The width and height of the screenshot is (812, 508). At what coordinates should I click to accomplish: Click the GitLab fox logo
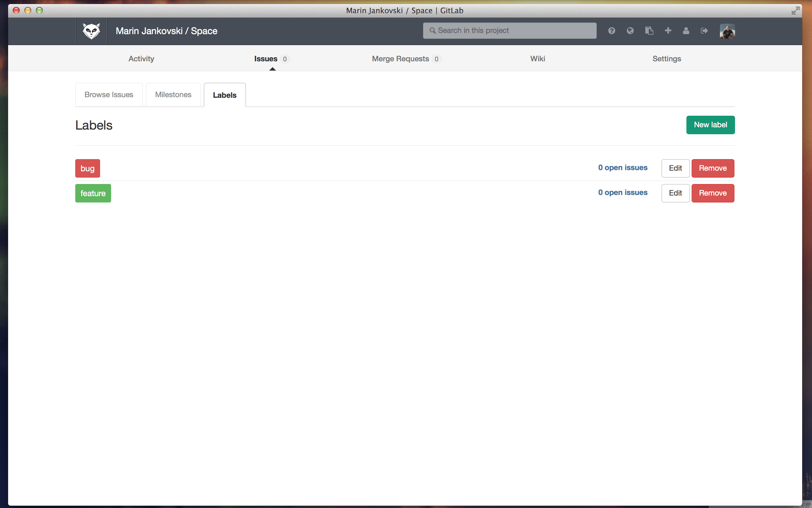tap(91, 31)
